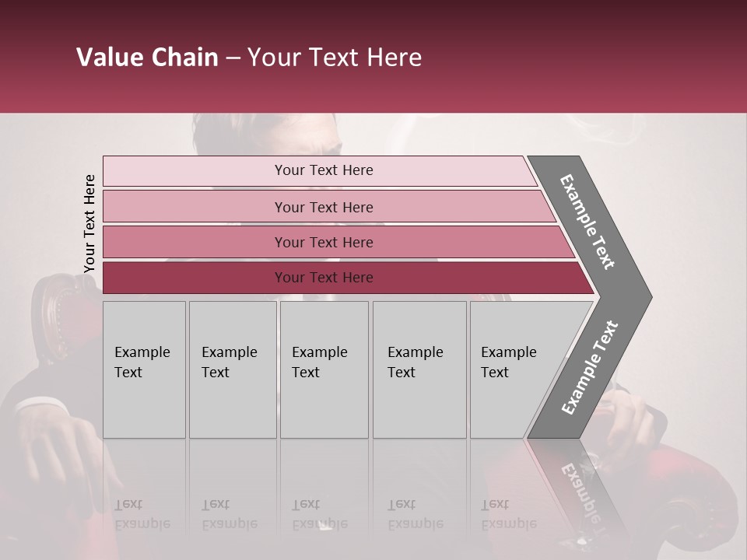
Task: Select "Your Text Here" in the slide title
Action: [335, 58]
